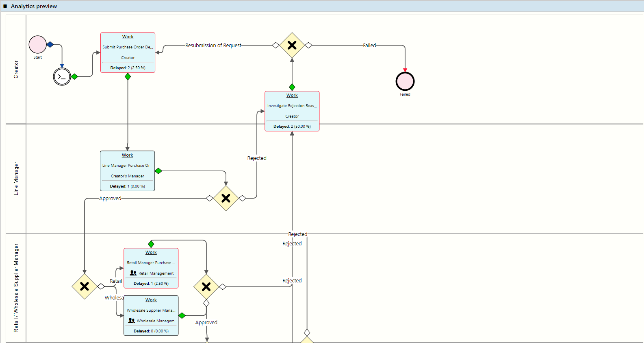Viewport: 644px width, 343px height.
Task: Click green diamond next to script task
Action: (x=74, y=76)
